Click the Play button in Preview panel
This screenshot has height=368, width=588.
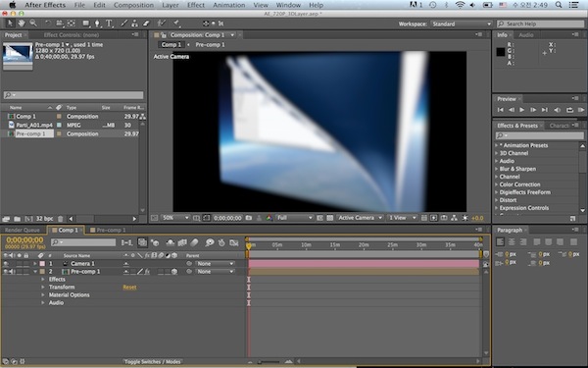(x=521, y=110)
